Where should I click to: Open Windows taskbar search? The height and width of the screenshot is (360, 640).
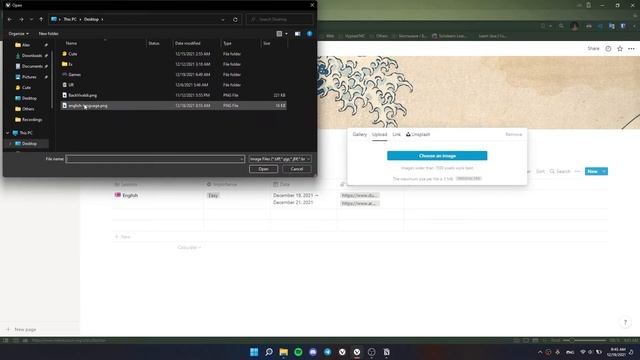click(269, 352)
